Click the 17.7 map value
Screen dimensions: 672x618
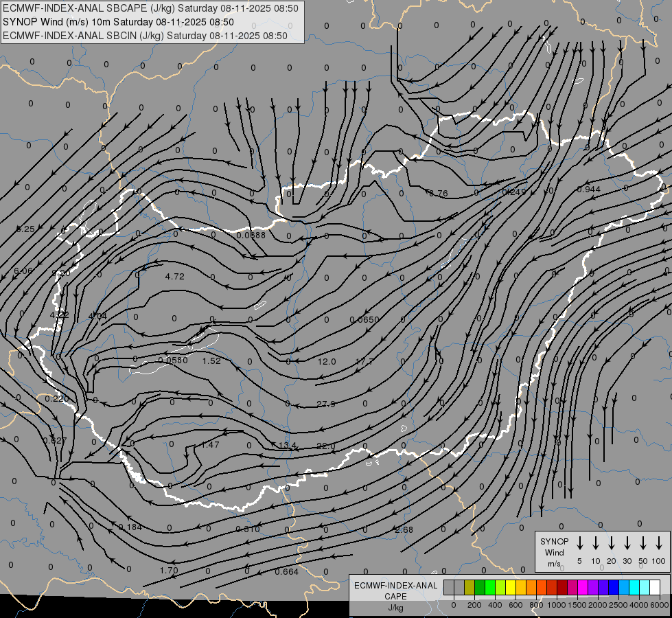pos(364,362)
